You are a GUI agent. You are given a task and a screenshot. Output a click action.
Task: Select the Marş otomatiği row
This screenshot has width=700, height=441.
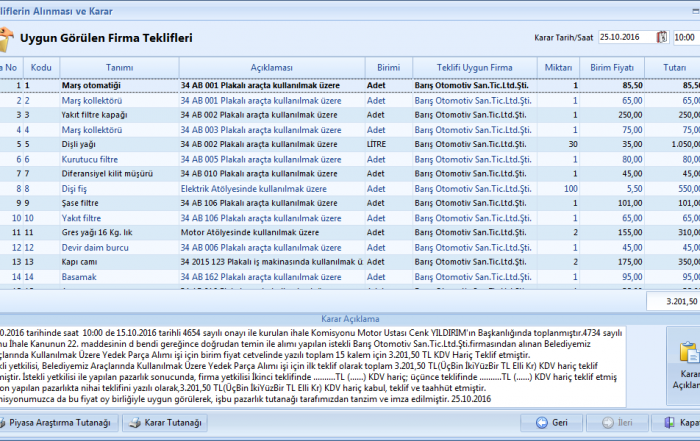point(91,86)
